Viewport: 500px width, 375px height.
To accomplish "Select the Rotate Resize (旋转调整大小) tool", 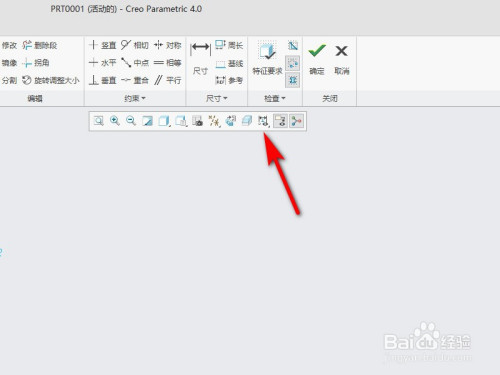I will pyautogui.click(x=51, y=80).
